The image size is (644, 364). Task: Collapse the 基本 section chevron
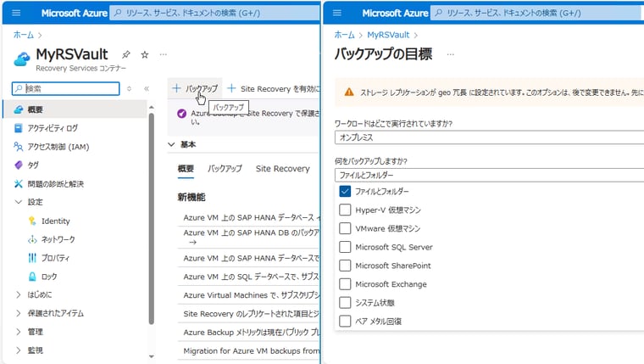171,144
